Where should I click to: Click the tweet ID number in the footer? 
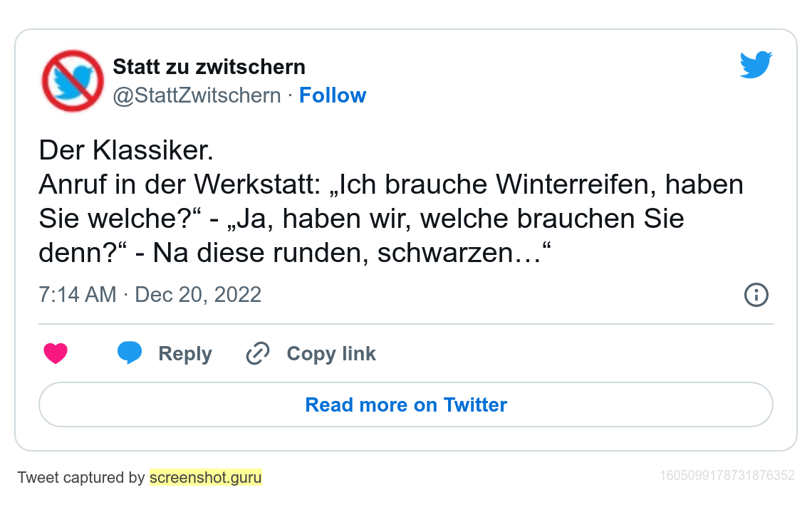pos(727,475)
